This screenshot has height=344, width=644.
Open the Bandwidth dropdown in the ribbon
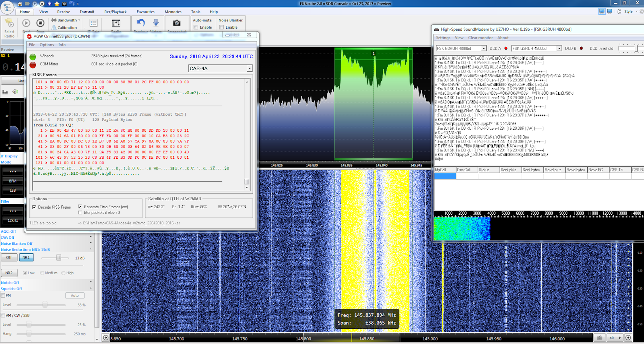click(x=66, y=20)
